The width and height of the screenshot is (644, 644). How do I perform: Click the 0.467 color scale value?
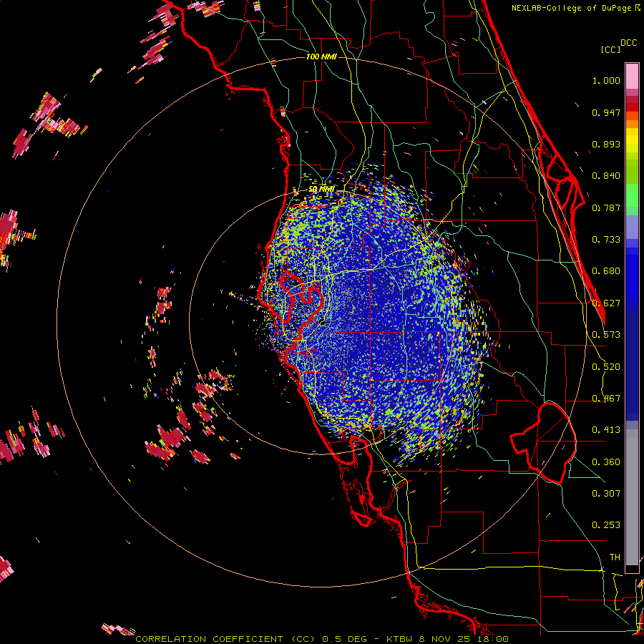tap(606, 399)
